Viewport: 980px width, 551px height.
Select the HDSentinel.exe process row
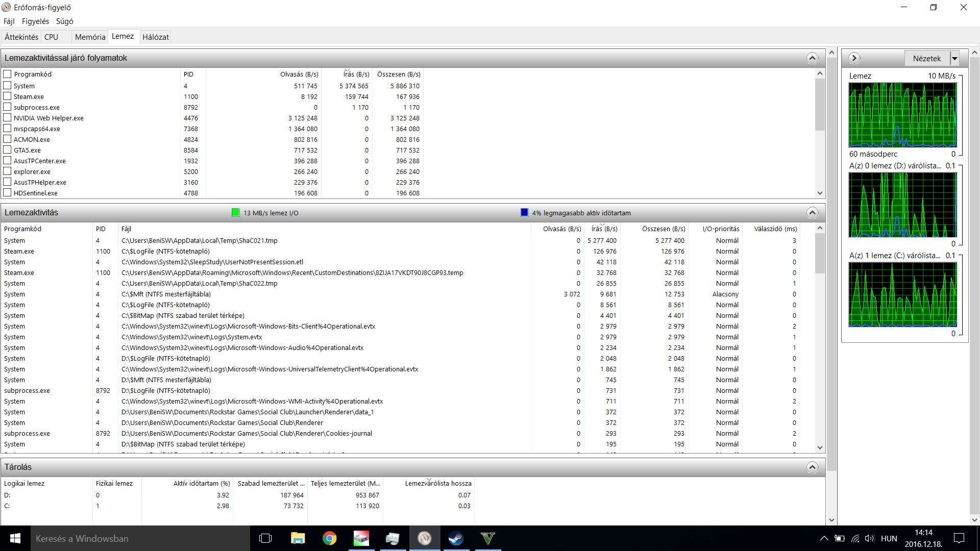click(212, 193)
